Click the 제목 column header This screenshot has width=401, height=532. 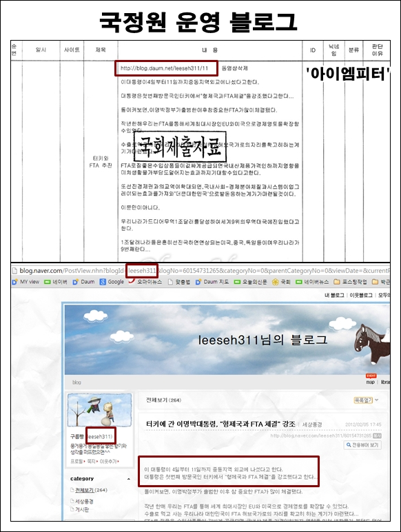pos(101,50)
